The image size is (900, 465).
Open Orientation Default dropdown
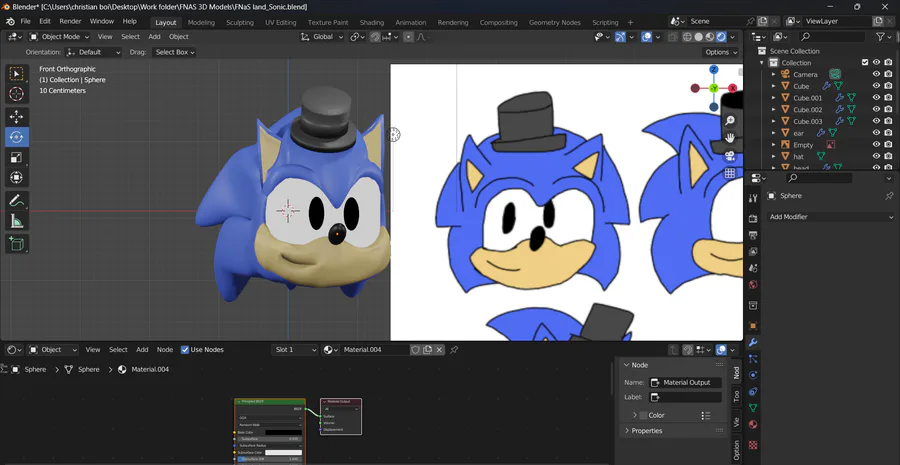94,52
